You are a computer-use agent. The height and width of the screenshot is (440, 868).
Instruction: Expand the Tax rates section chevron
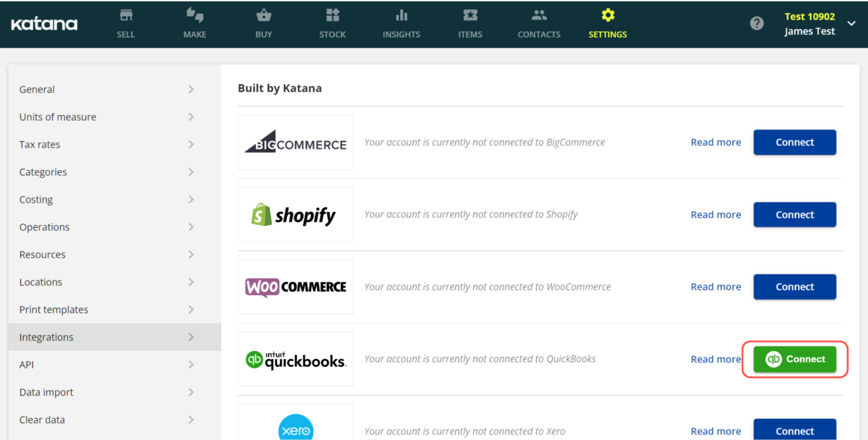[190, 144]
